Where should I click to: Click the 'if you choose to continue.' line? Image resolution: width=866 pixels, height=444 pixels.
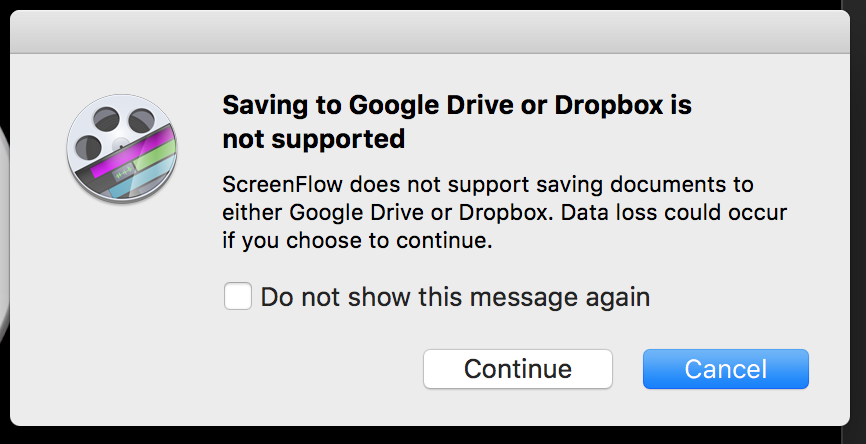[357, 241]
